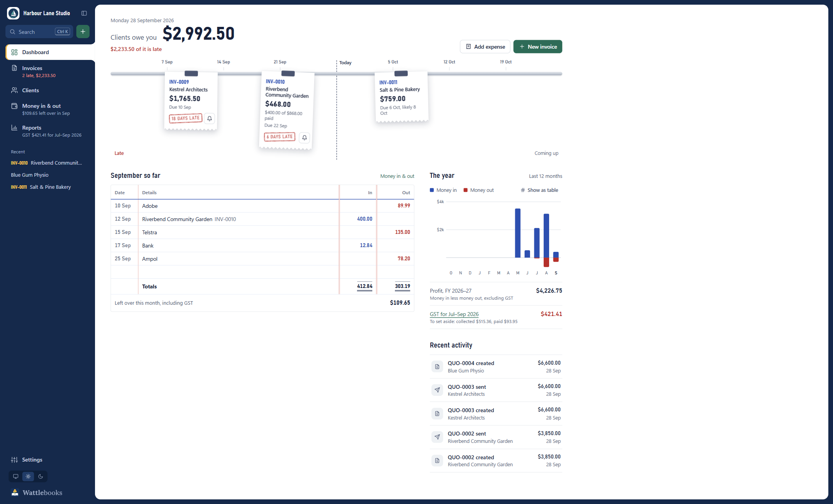Open QUO-0004 created activity
The width and height of the screenshot is (833, 504).
point(496,367)
